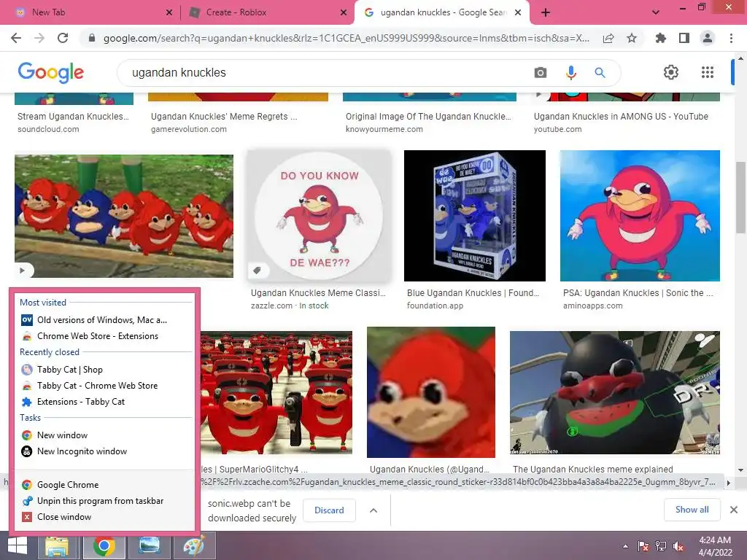Start voice search with microphone icon
The image size is (747, 560).
(570, 72)
